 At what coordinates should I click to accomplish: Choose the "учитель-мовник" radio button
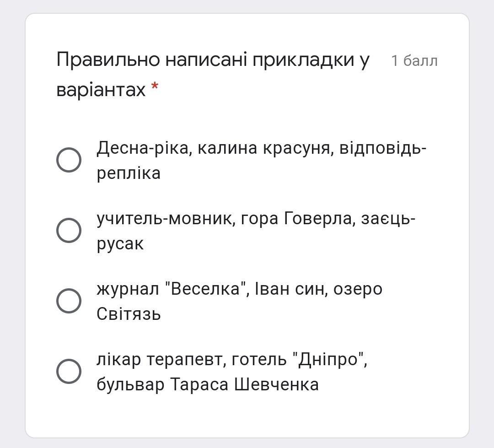click(x=69, y=230)
